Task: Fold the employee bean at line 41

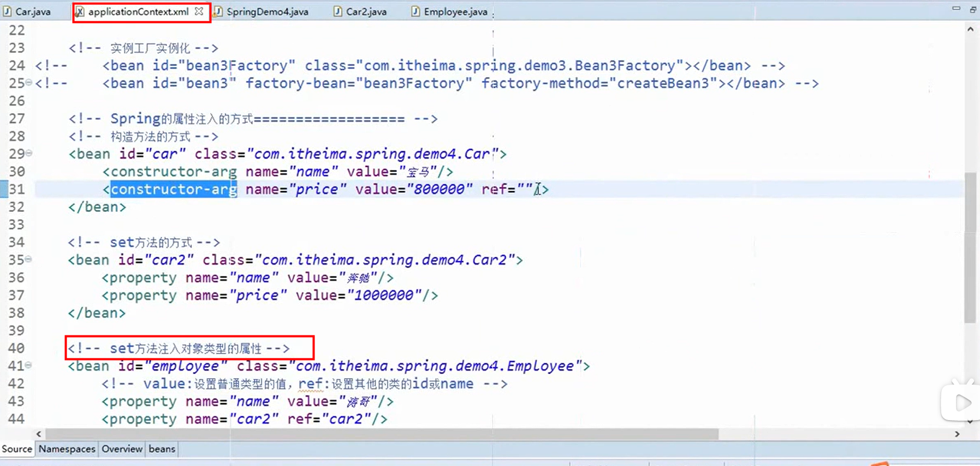Action: (29, 365)
